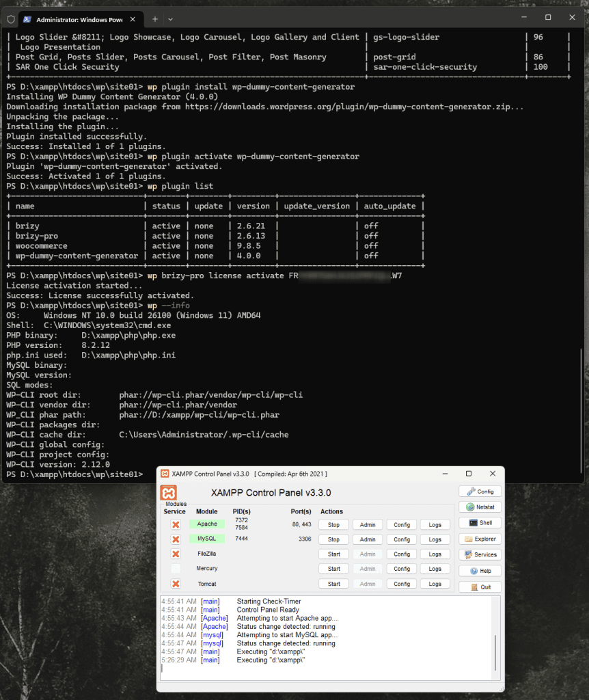Open the XAMPP Shell

(480, 523)
